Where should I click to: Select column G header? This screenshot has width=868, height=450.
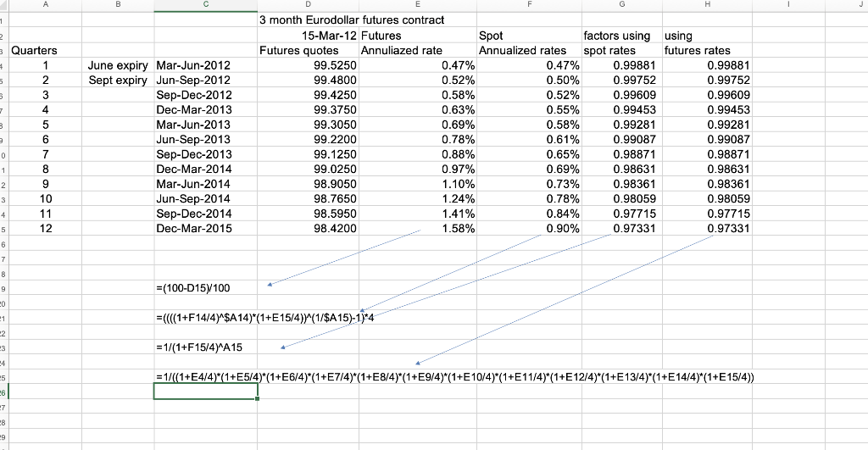coord(621,4)
